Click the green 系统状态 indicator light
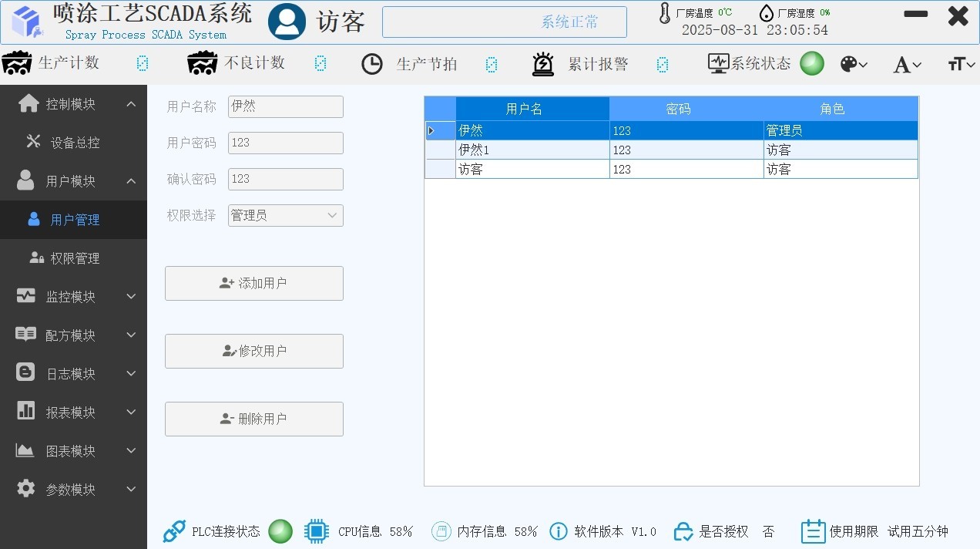The width and height of the screenshot is (980, 549). 812,63
